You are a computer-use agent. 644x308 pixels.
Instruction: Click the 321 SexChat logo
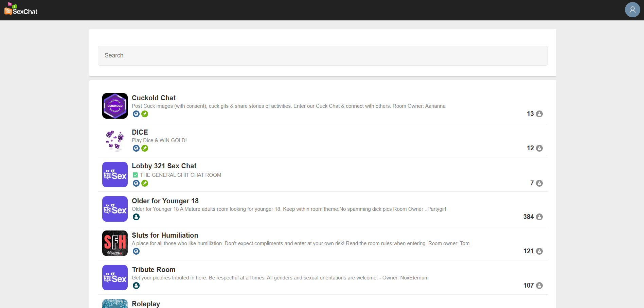[x=21, y=10]
